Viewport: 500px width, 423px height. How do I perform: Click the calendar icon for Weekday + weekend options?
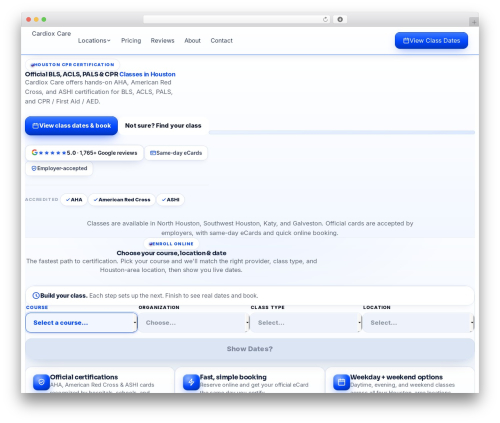[342, 382]
